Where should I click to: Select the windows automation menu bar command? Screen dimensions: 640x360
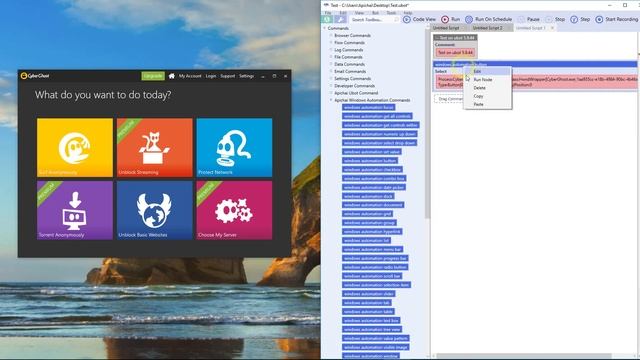coord(373,249)
